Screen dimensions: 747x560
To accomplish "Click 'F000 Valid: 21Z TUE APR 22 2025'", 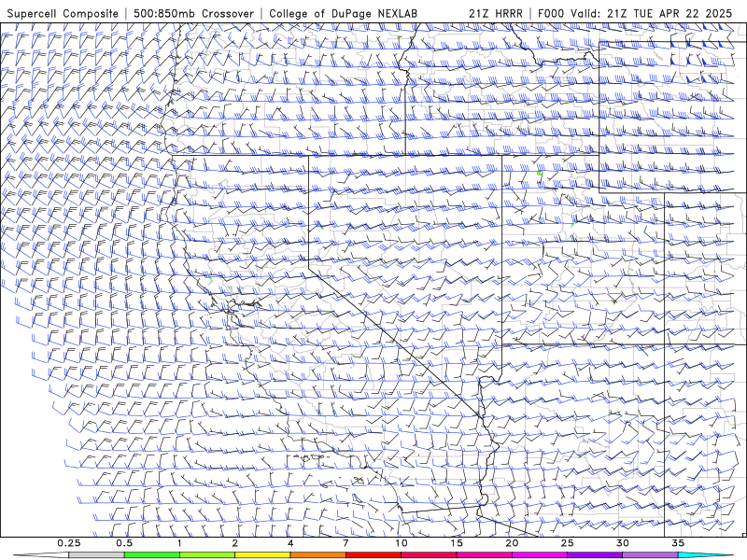I will click(x=635, y=14).
